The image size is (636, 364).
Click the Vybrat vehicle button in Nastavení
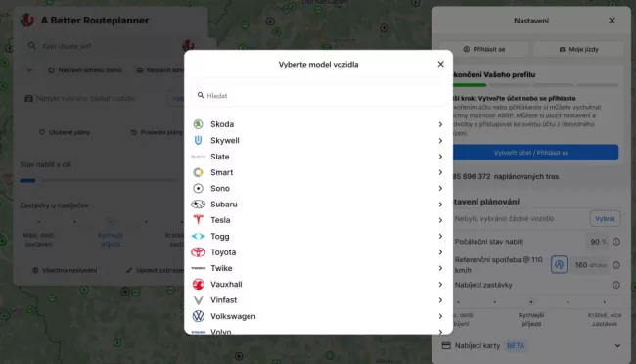click(605, 219)
